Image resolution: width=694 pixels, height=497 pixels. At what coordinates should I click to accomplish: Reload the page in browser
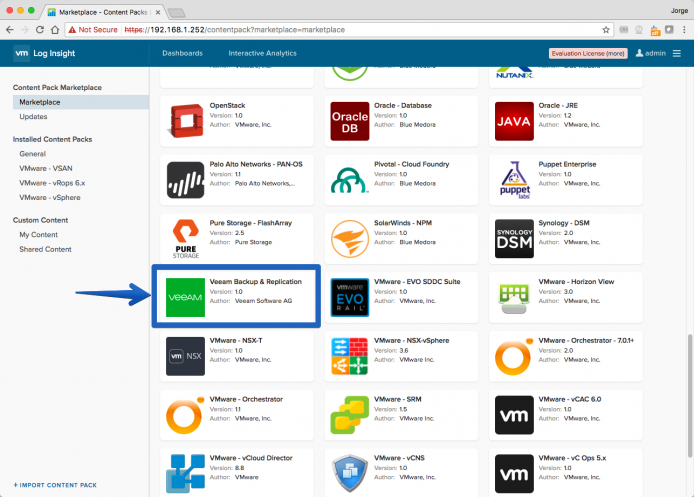pos(40,30)
